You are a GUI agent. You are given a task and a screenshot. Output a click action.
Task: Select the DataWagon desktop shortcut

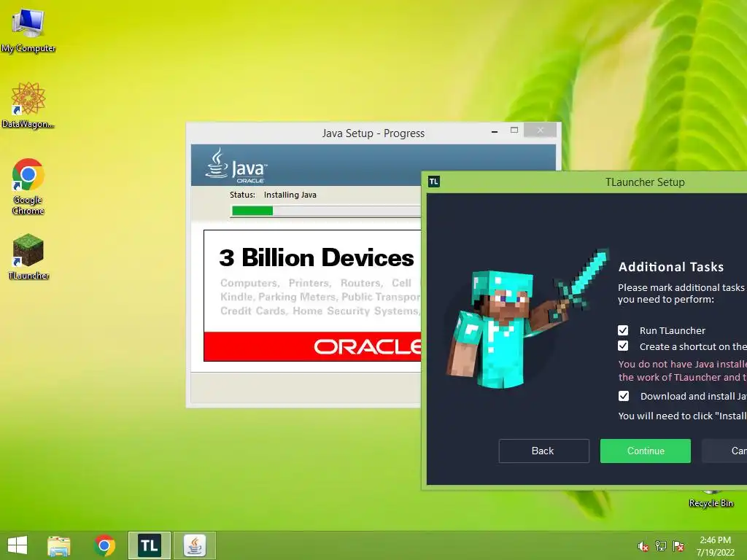pyautogui.click(x=28, y=105)
